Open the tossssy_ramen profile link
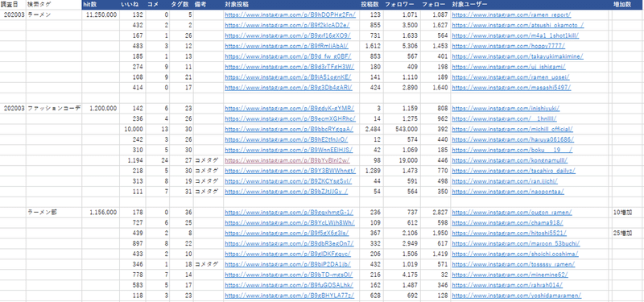 (514, 264)
